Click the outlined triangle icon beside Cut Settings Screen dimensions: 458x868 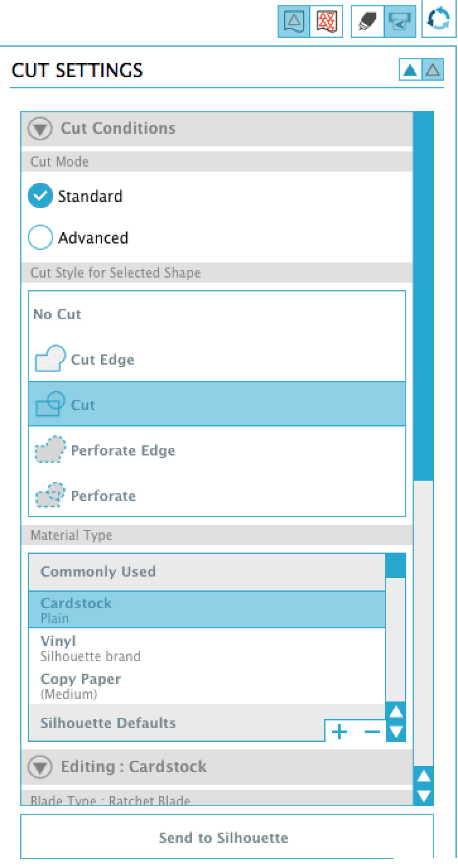click(433, 70)
